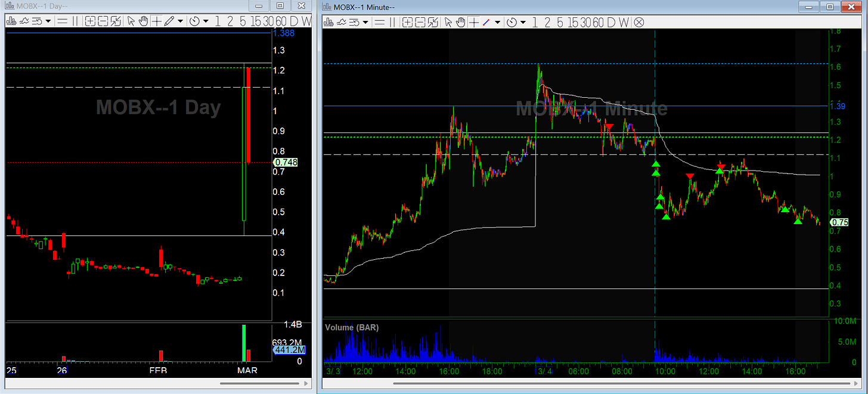This screenshot has width=868, height=394.
Task: Set Day window to 30-minute interval
Action: pyautogui.click(x=269, y=21)
